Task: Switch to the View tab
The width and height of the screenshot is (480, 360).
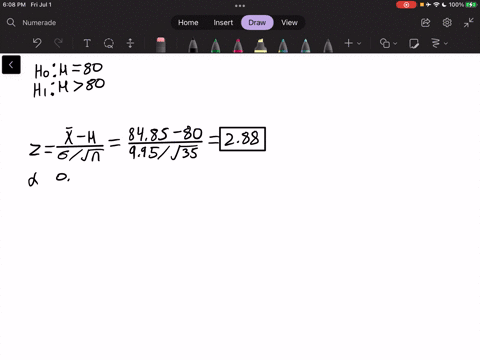Action: coord(289,23)
